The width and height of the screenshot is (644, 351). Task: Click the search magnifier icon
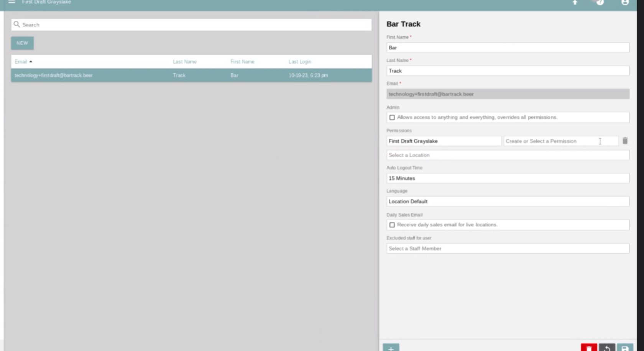(16, 25)
